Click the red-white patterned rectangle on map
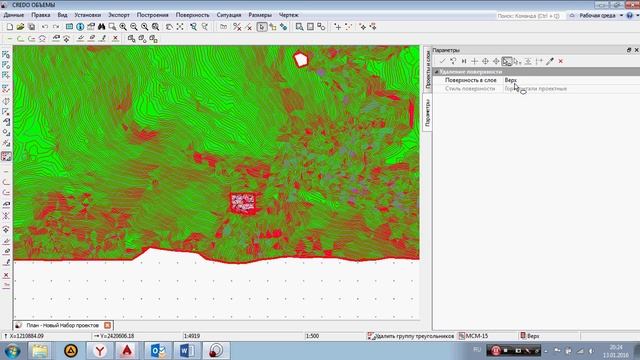Image resolution: width=640 pixels, height=360 pixels. point(243,203)
